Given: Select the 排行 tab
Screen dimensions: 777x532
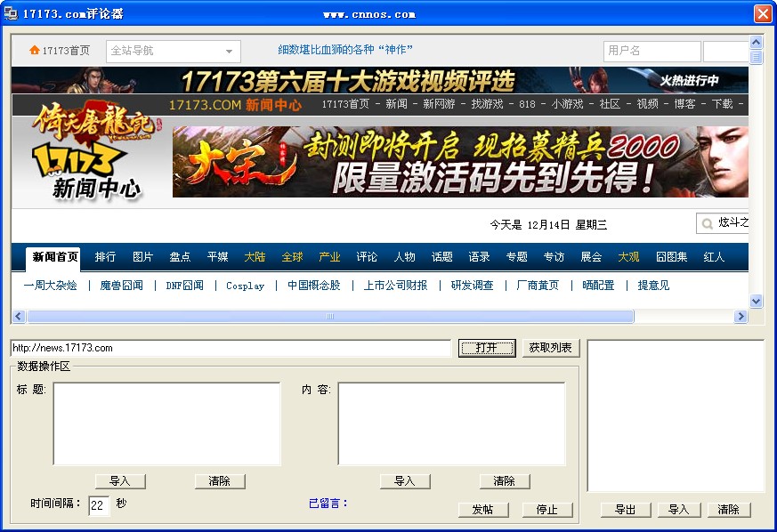Looking at the screenshot, I should [105, 256].
